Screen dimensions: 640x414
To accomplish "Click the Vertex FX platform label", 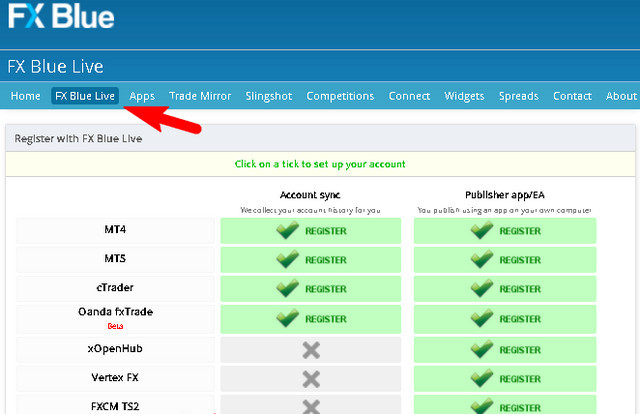I will coord(115,377).
